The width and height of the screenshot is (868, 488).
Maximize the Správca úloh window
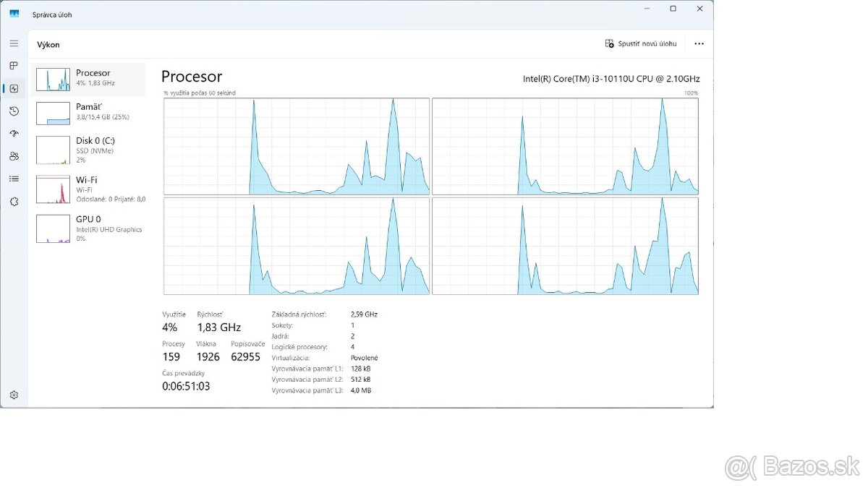point(673,9)
